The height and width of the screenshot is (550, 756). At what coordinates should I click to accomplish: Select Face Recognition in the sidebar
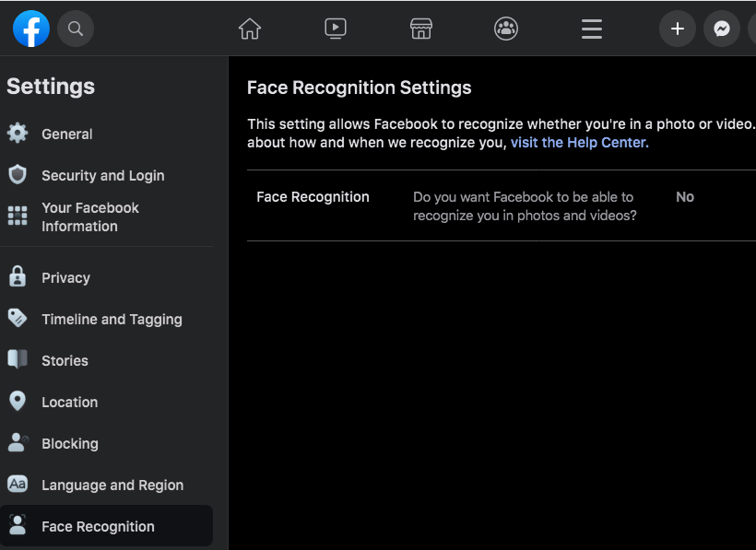coord(107,526)
